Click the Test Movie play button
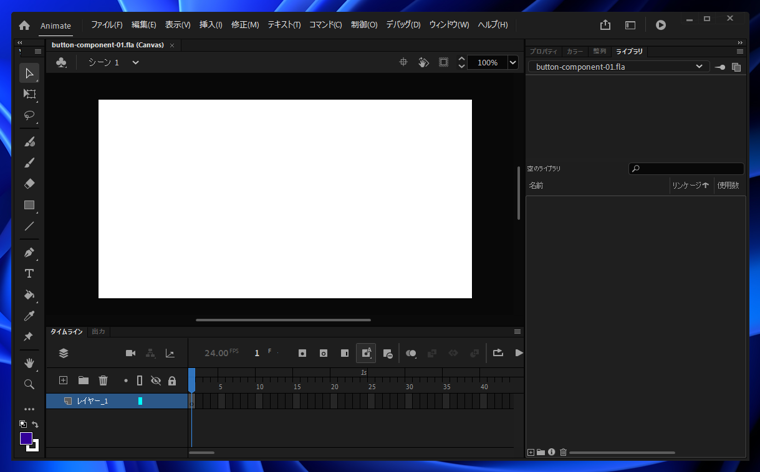This screenshot has width=760, height=472. [660, 25]
